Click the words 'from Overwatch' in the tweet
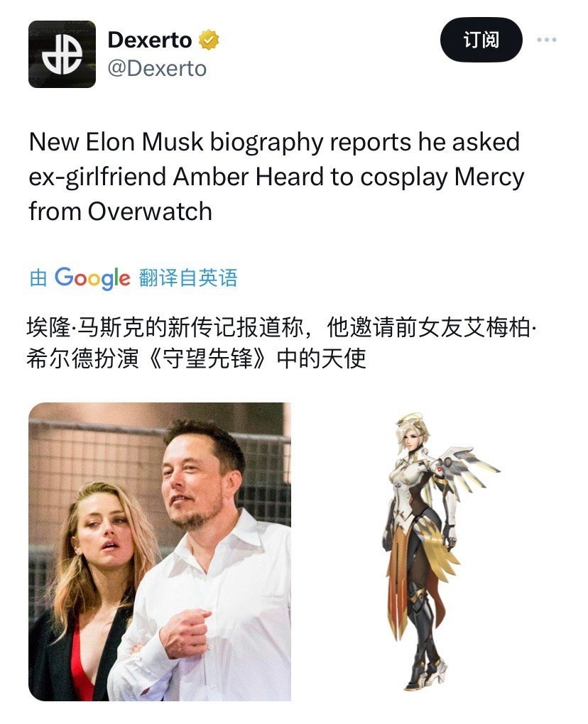This screenshot has height=724, width=588. pos(121,212)
